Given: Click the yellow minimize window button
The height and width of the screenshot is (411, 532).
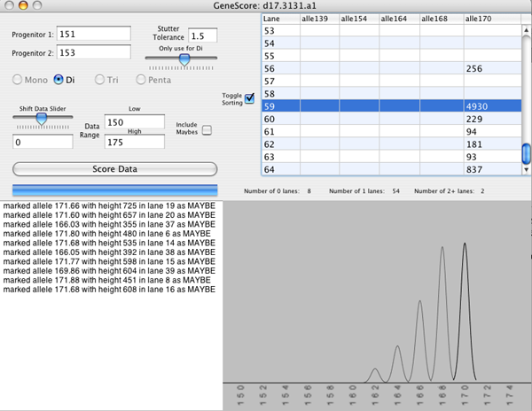Looking at the screenshot, I should click(x=23, y=5).
